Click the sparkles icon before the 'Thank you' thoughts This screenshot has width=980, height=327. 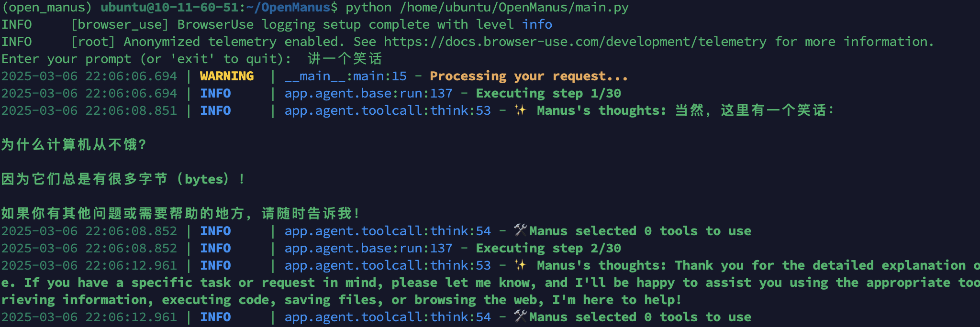520,265
